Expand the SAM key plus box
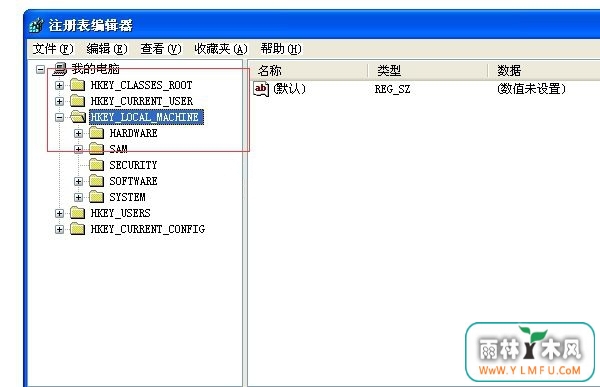This screenshot has height=387, width=600. pyautogui.click(x=78, y=149)
